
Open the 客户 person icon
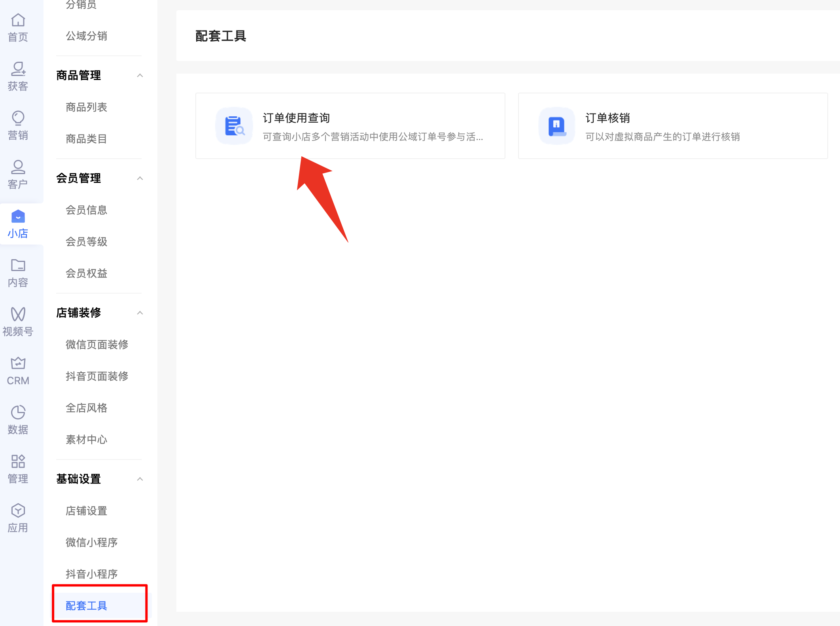[18, 167]
